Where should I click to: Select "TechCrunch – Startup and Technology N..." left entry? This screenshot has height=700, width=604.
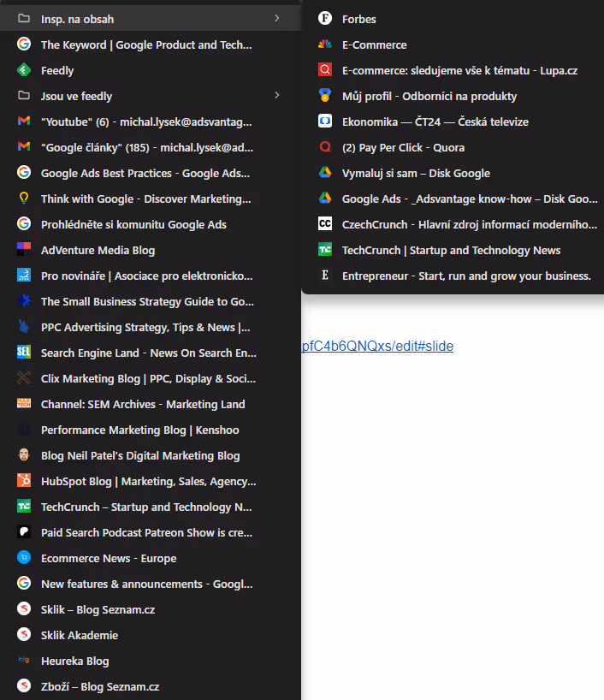pos(151,507)
